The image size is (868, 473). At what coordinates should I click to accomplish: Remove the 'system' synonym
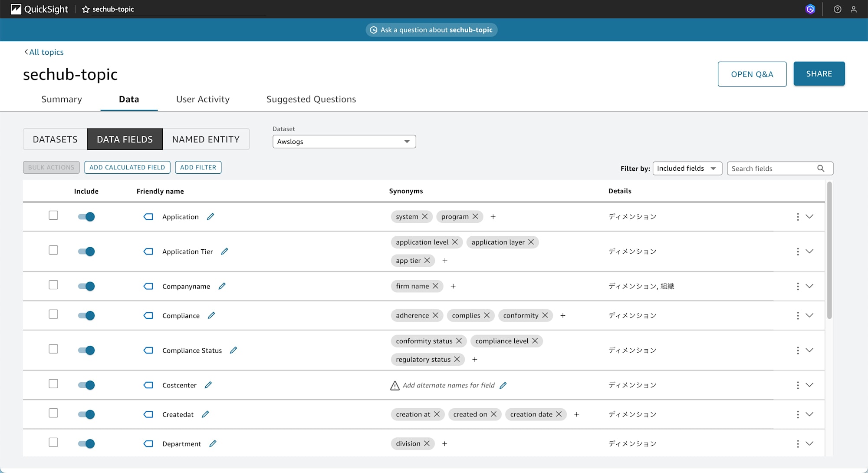[425, 216]
